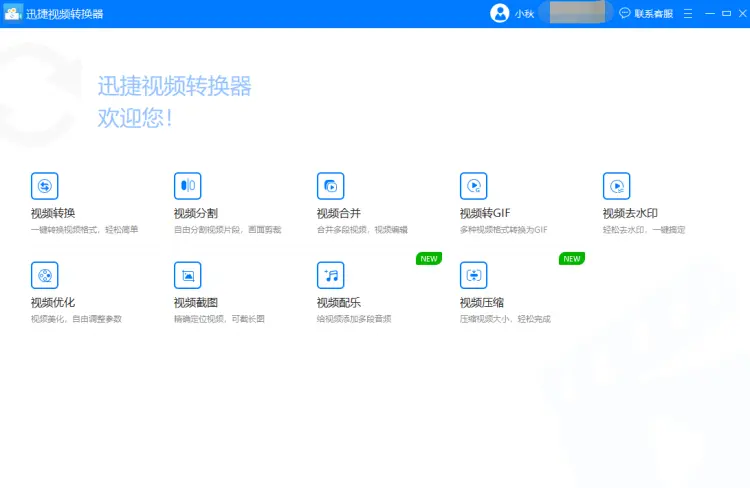Open the 视频压缩 video compress icon

474,275
